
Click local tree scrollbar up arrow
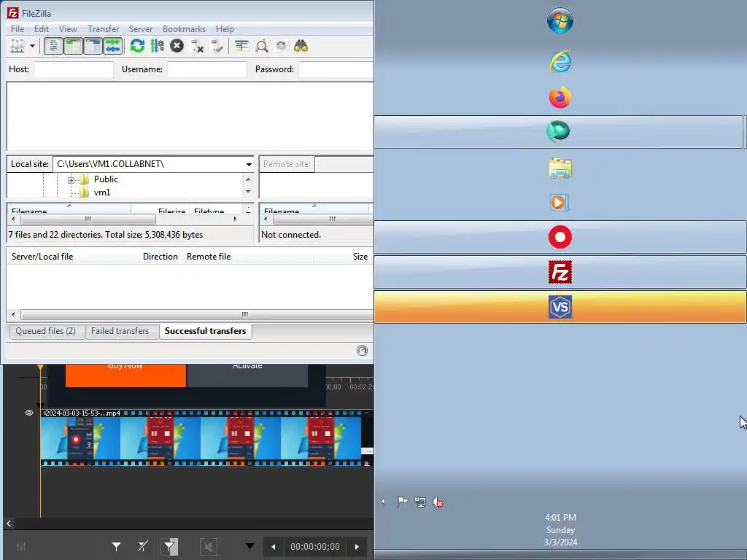(248, 179)
